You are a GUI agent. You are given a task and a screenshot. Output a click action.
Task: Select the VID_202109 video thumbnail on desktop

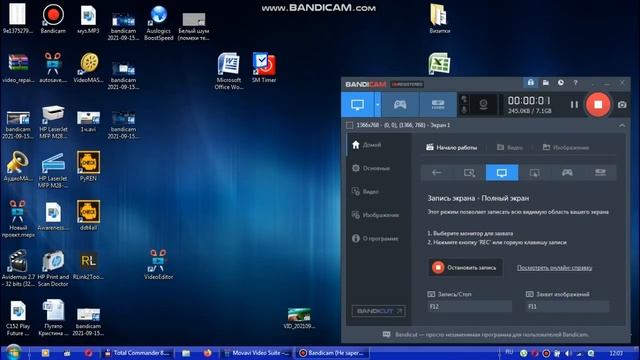click(x=299, y=318)
